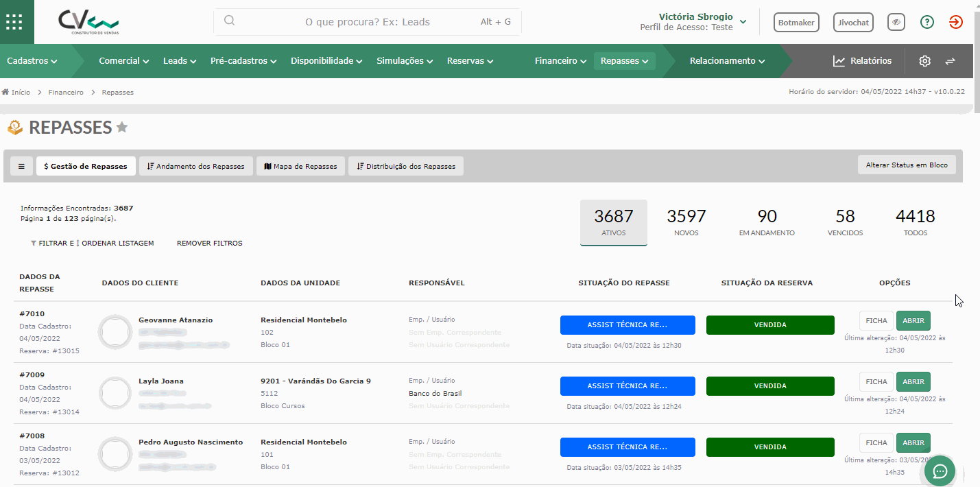The width and height of the screenshot is (980, 487).
Task: Open the green help question icon
Action: [927, 22]
